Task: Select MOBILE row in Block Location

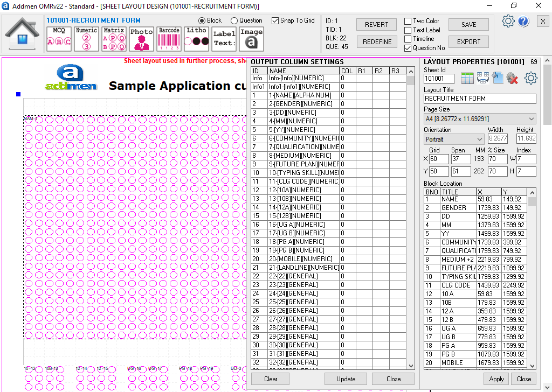Action: [475, 363]
